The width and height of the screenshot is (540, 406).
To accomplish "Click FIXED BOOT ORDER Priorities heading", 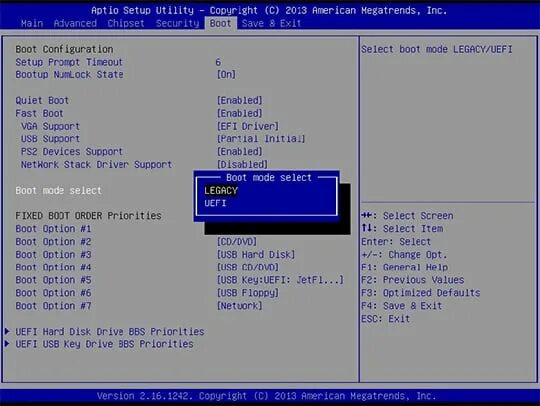I will [88, 216].
